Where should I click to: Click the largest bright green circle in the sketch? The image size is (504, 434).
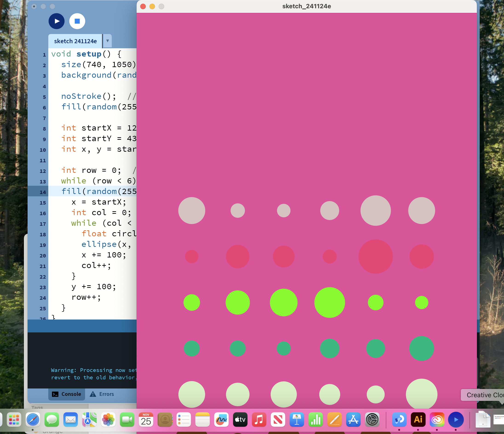pos(329,303)
